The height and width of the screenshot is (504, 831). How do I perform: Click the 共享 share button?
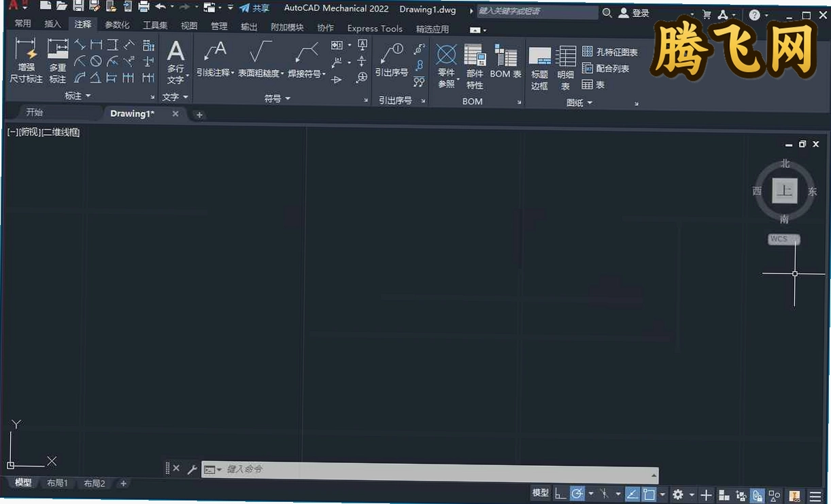254,8
